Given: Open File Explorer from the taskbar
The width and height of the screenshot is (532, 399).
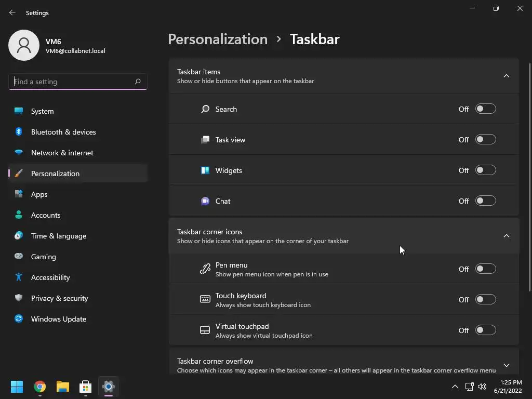Looking at the screenshot, I should [x=63, y=387].
